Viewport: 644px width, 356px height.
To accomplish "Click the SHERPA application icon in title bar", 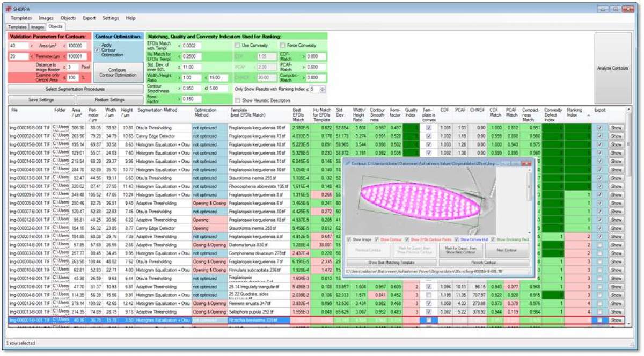I will (9, 9).
